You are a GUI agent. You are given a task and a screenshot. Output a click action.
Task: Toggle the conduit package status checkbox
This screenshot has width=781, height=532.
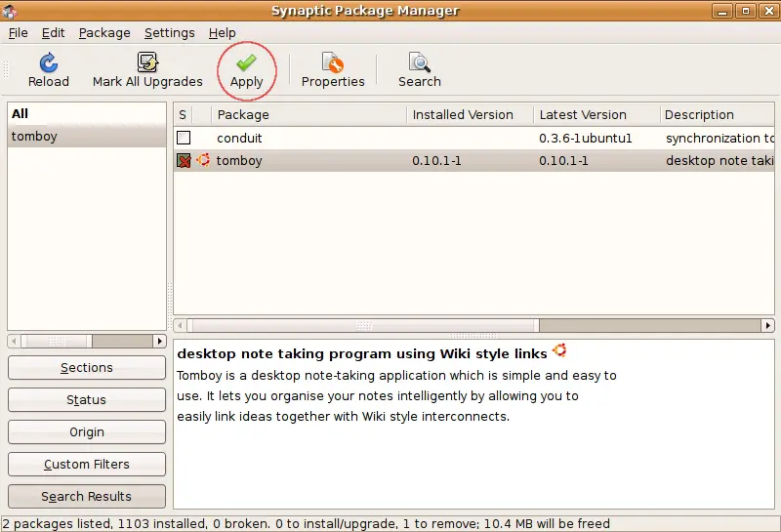(x=184, y=138)
